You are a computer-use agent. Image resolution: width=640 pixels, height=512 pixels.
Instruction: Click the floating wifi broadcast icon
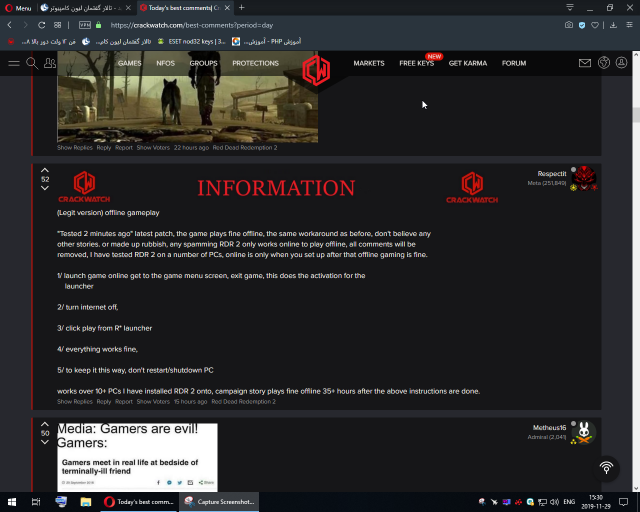point(606,468)
